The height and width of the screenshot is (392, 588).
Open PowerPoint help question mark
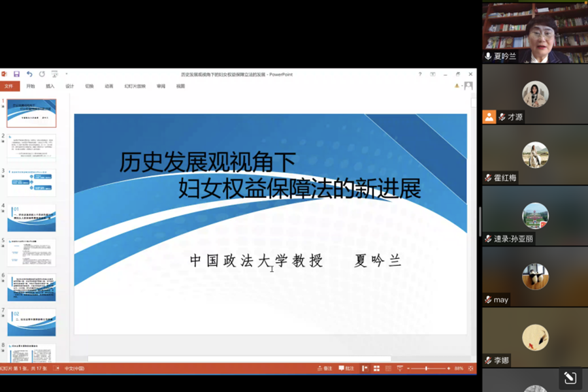(x=420, y=74)
